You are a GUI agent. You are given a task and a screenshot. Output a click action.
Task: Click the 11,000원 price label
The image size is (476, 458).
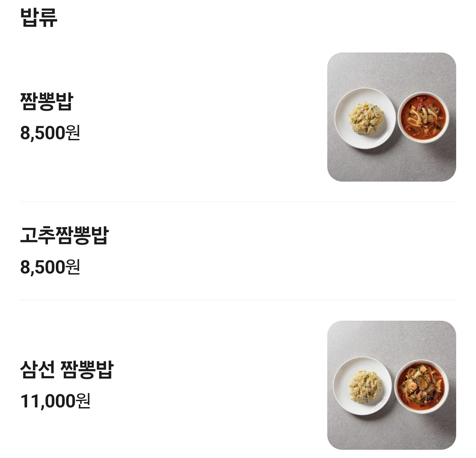[x=55, y=401]
